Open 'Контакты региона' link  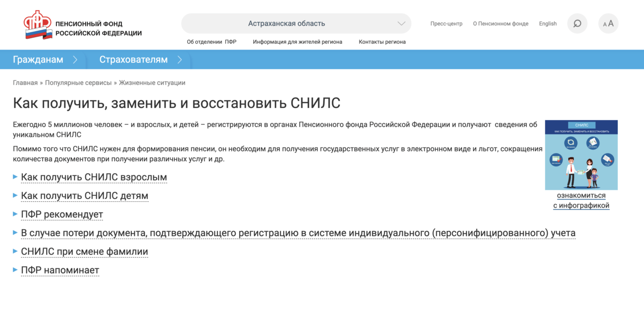(382, 42)
